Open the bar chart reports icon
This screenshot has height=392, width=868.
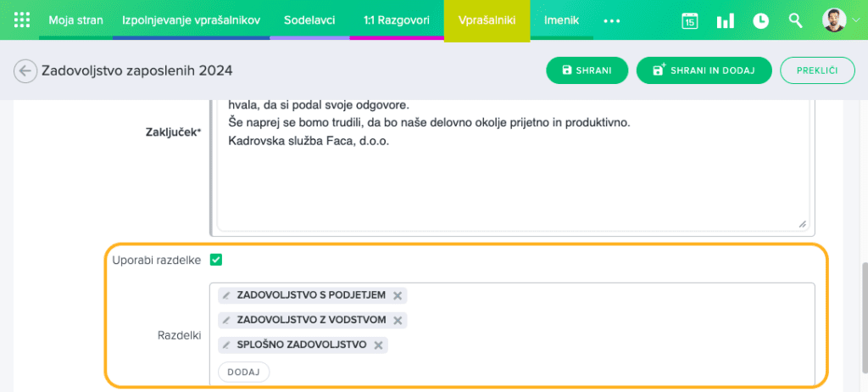point(725,21)
